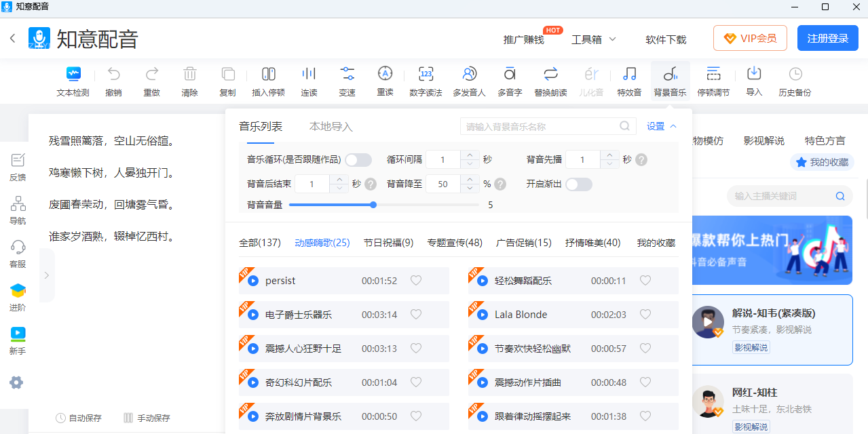The width and height of the screenshot is (868, 434).
Task: Select the 抒情唯美(40) music category
Action: coord(592,243)
